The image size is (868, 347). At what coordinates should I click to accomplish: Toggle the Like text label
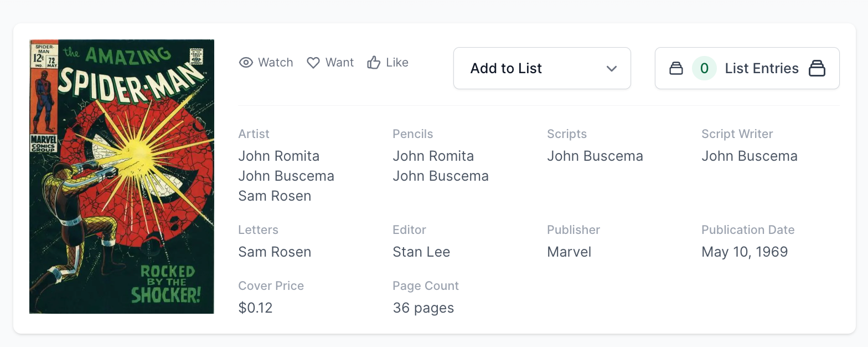tap(397, 63)
